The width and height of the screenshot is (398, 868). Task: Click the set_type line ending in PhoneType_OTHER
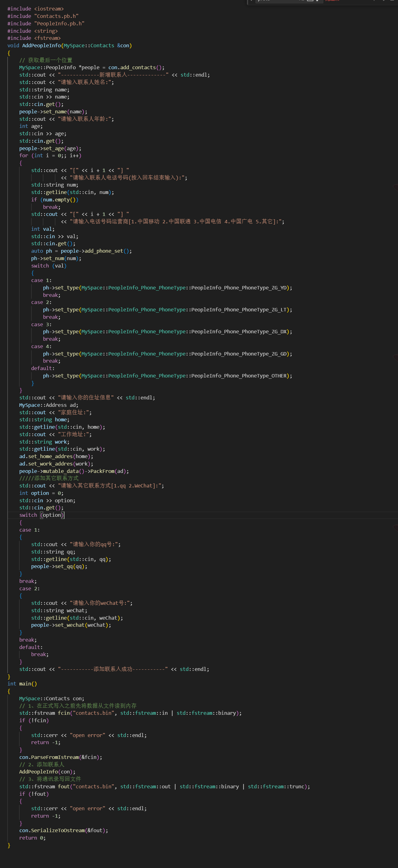point(168,376)
